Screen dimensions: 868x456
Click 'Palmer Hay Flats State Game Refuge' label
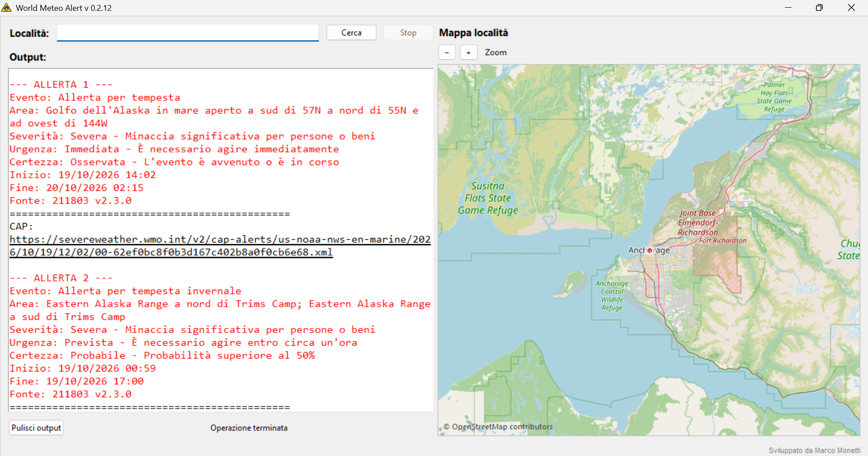[774, 97]
